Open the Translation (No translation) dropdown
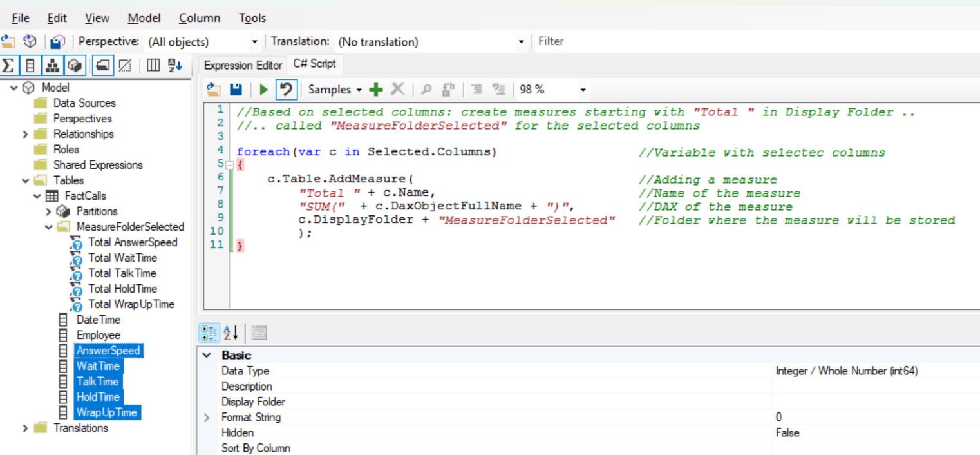Viewport: 980px width, 455px height. pos(521,42)
